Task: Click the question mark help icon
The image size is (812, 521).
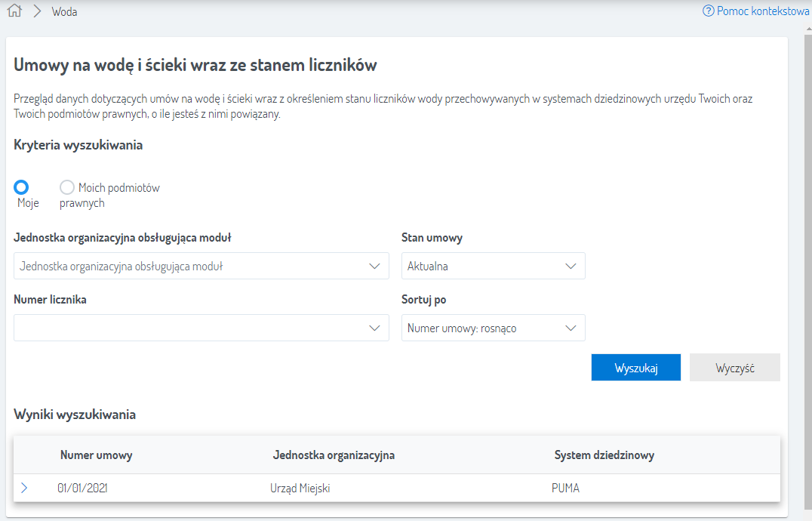Action: point(708,11)
